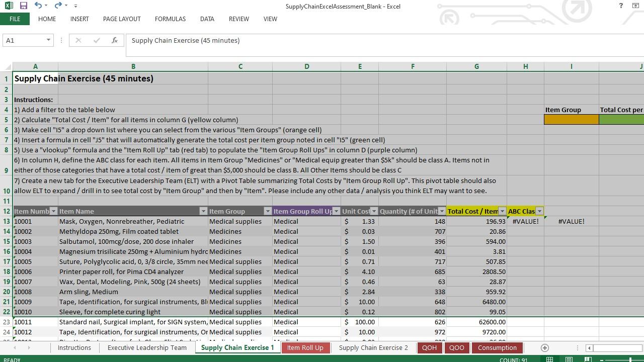Switch to Normal view via status bar icon
Image resolution: width=644 pixels, height=362 pixels.
(550, 359)
